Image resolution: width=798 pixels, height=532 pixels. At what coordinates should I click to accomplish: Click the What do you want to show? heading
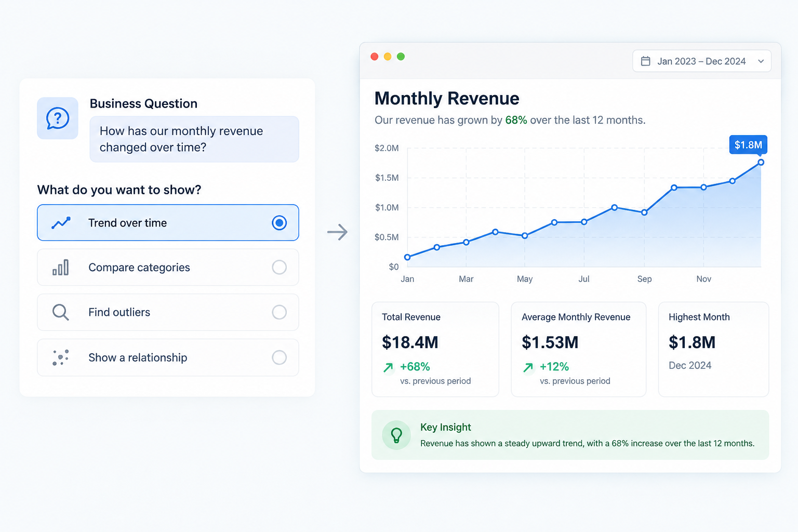[x=119, y=190]
